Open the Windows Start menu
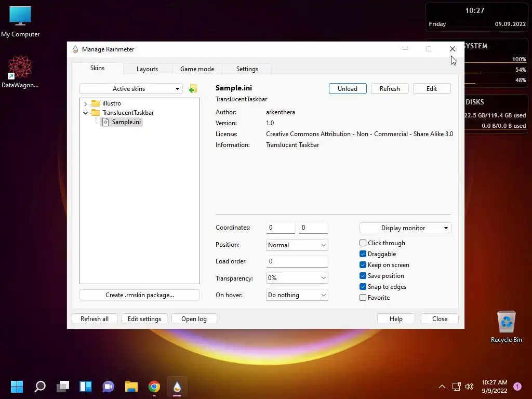This screenshot has height=399, width=532. tap(17, 387)
